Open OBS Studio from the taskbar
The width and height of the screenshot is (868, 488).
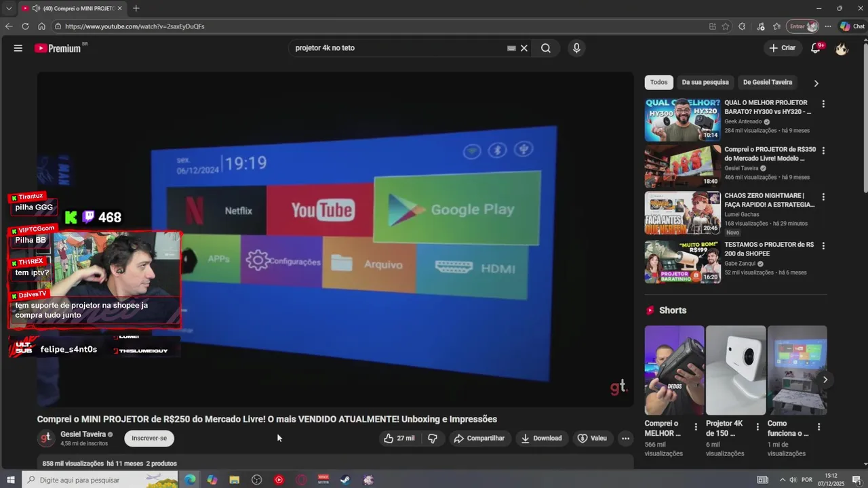[x=256, y=480]
